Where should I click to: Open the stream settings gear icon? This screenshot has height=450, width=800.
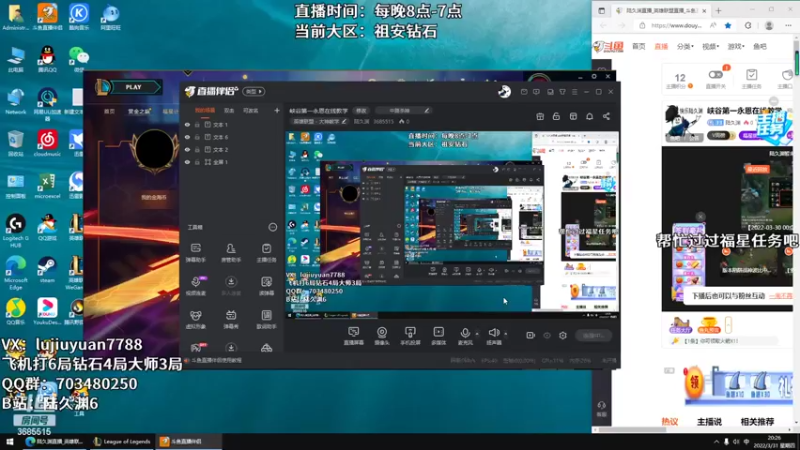(563, 335)
